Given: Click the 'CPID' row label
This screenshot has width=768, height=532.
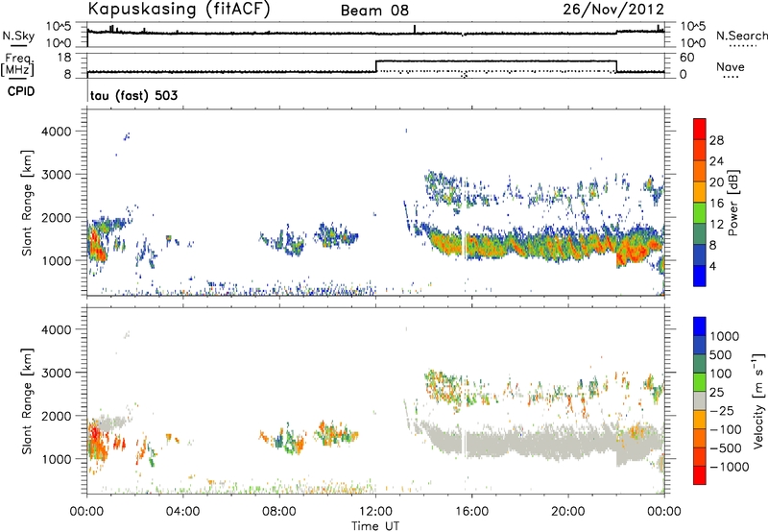Looking at the screenshot, I should click(21, 91).
